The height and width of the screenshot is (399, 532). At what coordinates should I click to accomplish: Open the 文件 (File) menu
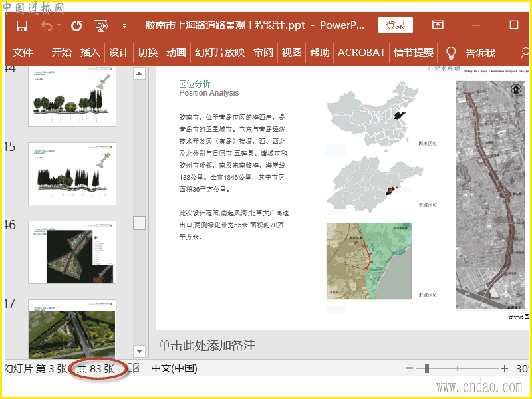click(x=23, y=53)
